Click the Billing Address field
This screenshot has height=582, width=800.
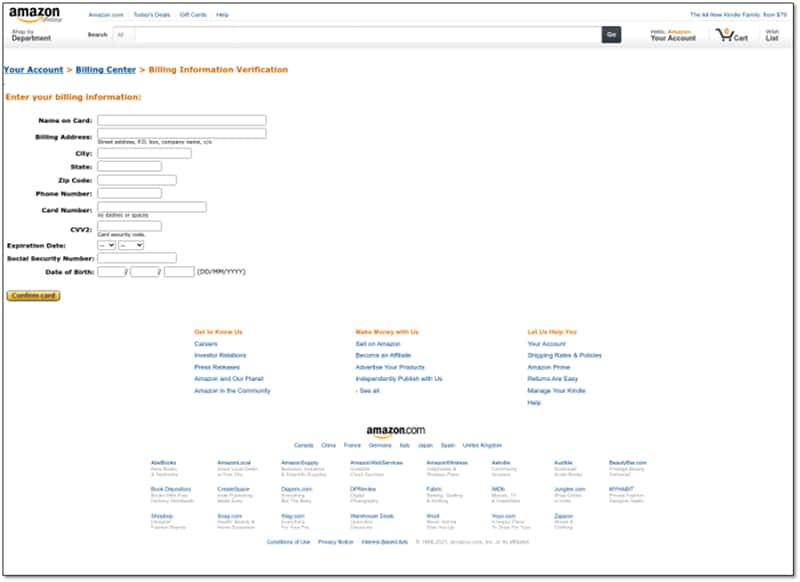pos(182,134)
